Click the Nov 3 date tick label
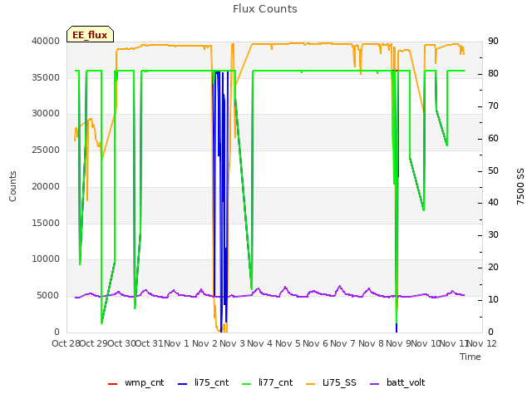 [x=232, y=343]
